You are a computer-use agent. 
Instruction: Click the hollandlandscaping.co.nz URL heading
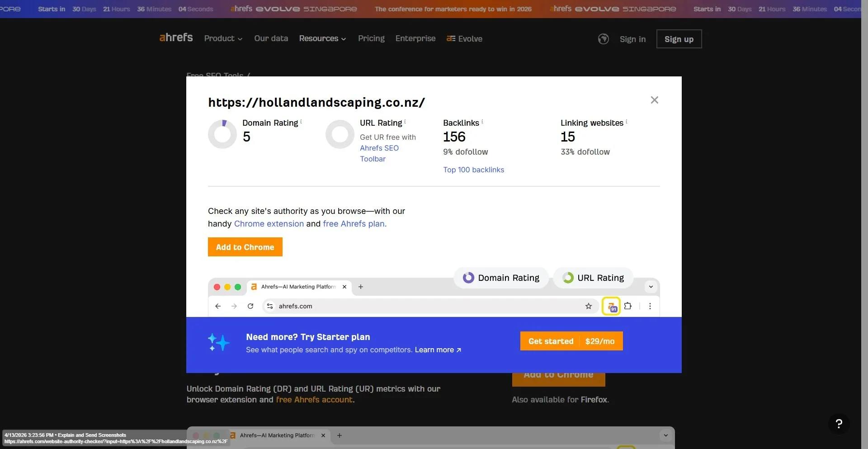pyautogui.click(x=316, y=103)
